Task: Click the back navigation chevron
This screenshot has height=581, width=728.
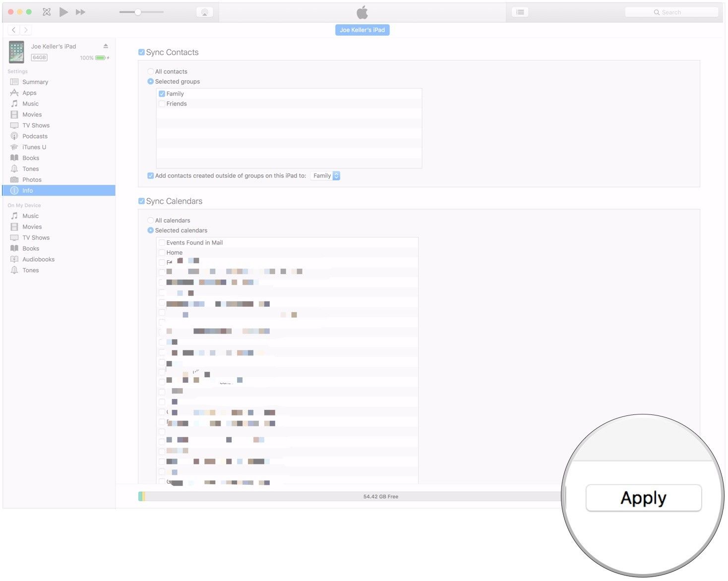Action: (14, 30)
